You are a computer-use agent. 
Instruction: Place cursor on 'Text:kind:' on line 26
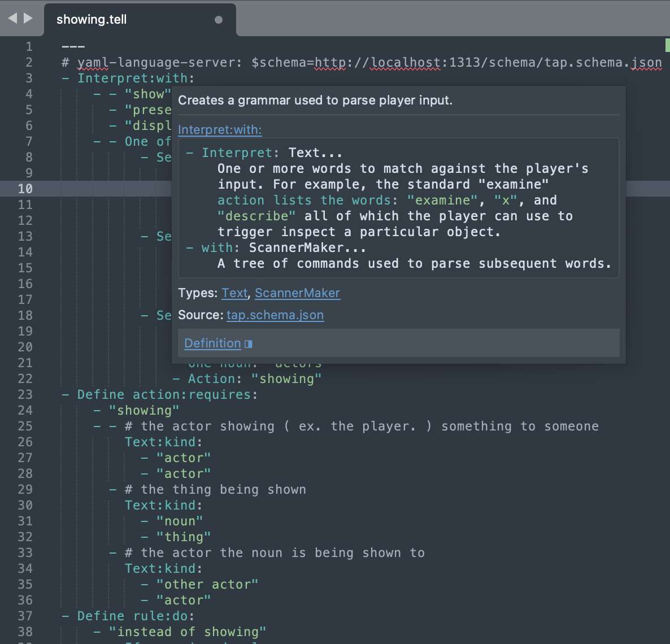163,442
